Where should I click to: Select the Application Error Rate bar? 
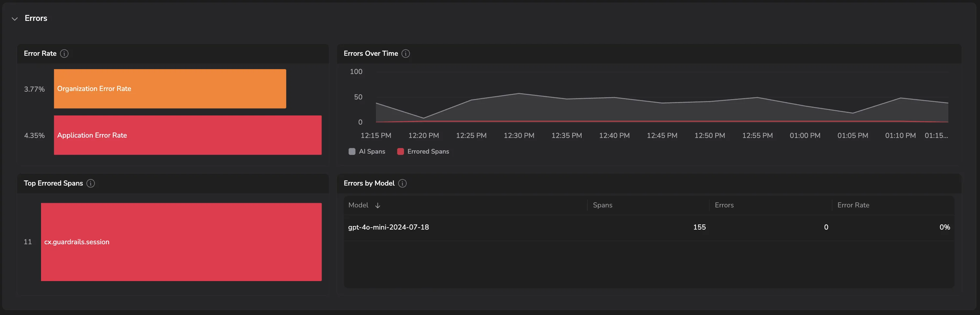[188, 135]
